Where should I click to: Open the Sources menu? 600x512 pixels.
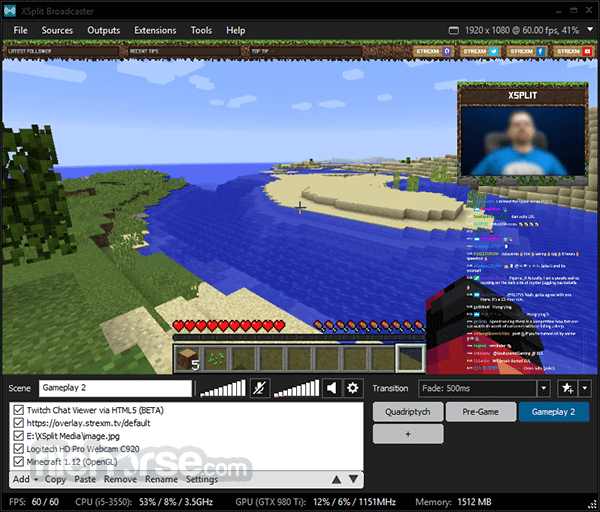[57, 30]
